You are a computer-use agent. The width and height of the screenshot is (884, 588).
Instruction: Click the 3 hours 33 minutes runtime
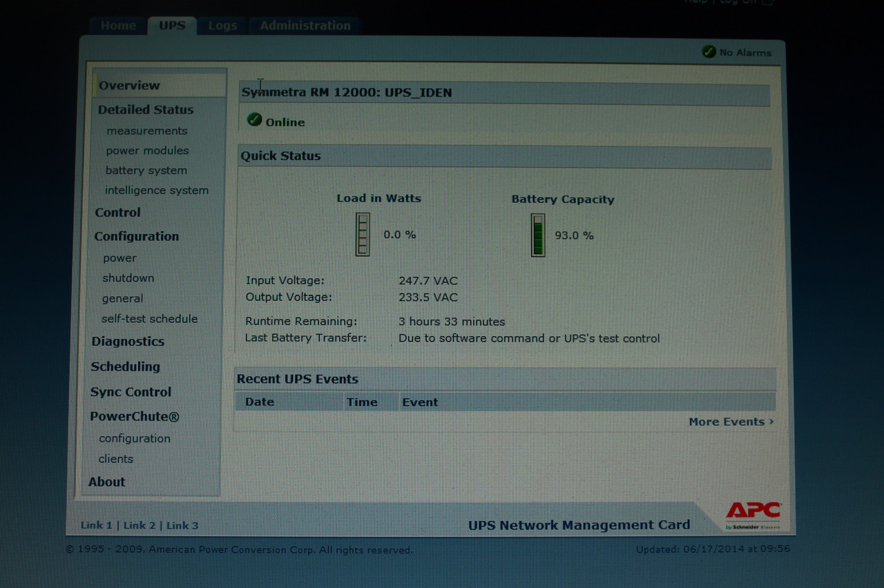(452, 322)
